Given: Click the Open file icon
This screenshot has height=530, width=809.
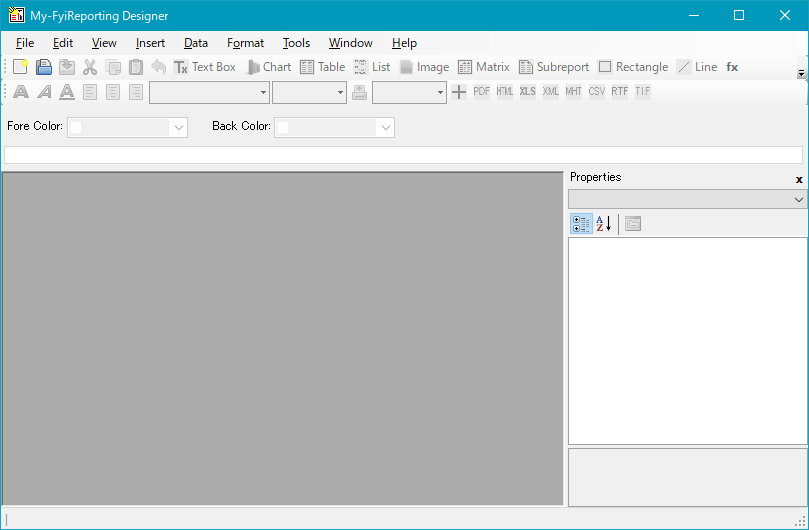Looking at the screenshot, I should (x=43, y=67).
